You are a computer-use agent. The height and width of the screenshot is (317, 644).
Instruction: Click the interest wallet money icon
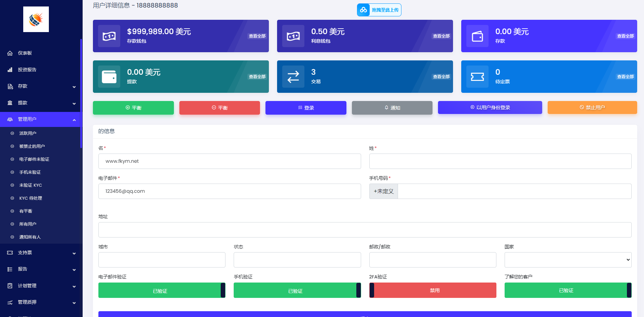pos(293,36)
